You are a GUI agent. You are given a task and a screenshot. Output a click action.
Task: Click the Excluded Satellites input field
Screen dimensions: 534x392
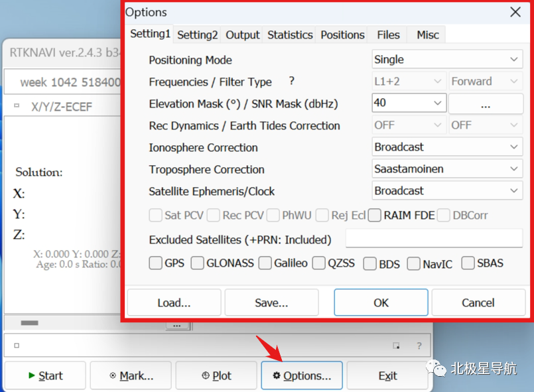point(434,238)
